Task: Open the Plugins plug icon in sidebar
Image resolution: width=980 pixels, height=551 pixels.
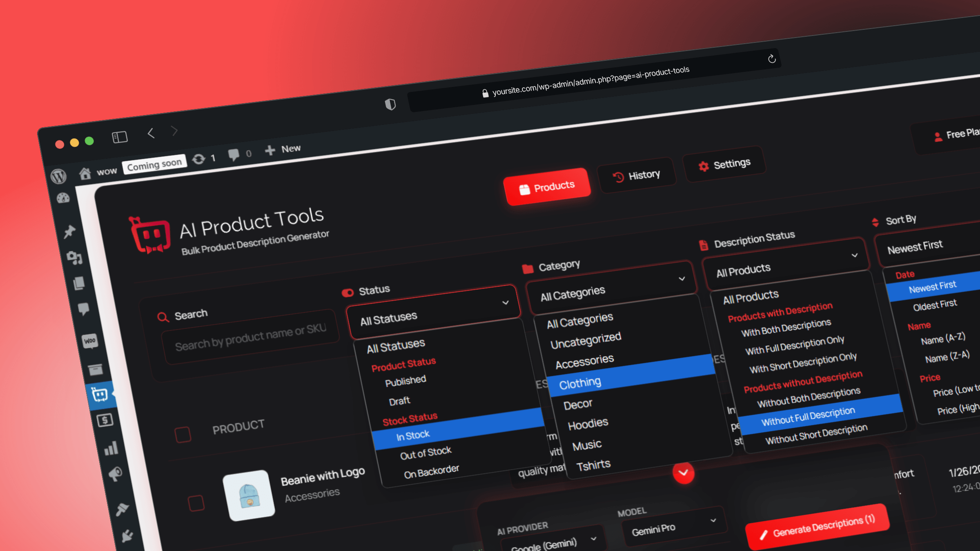Action: (x=127, y=535)
